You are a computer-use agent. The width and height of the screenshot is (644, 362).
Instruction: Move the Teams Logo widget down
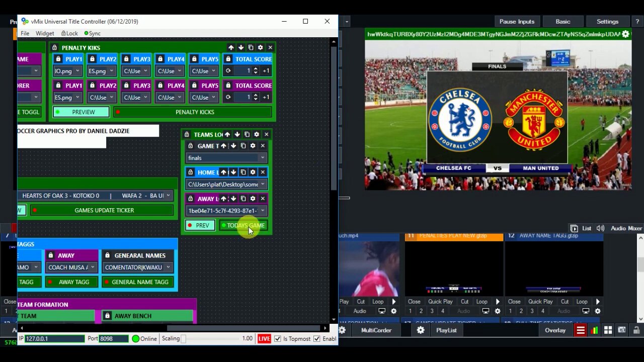point(237,135)
